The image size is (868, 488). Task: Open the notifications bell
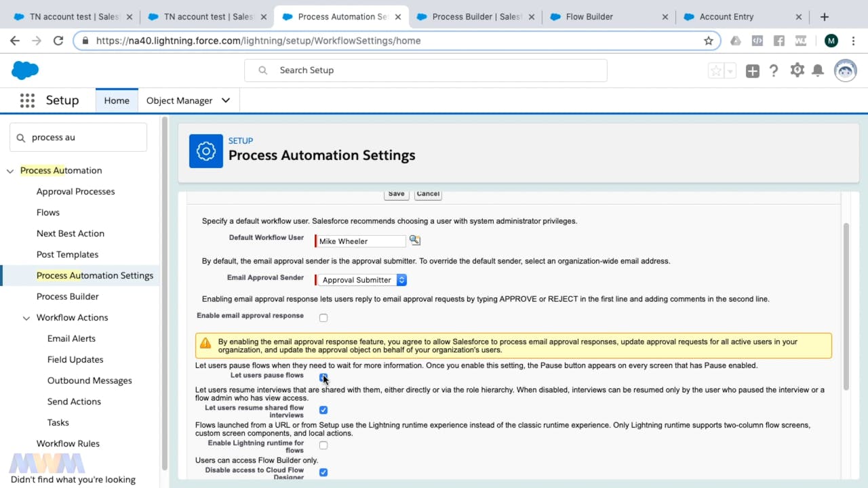click(x=818, y=70)
